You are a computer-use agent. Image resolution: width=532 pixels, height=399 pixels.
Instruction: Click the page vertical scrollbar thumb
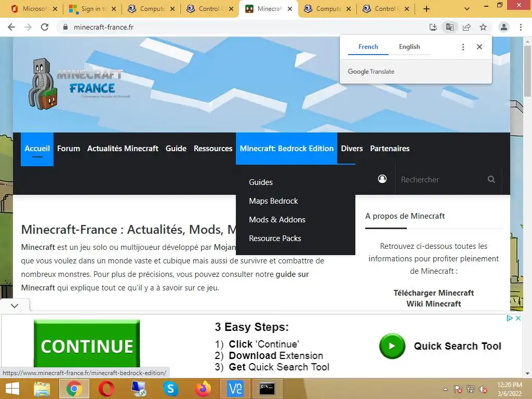[528, 71]
